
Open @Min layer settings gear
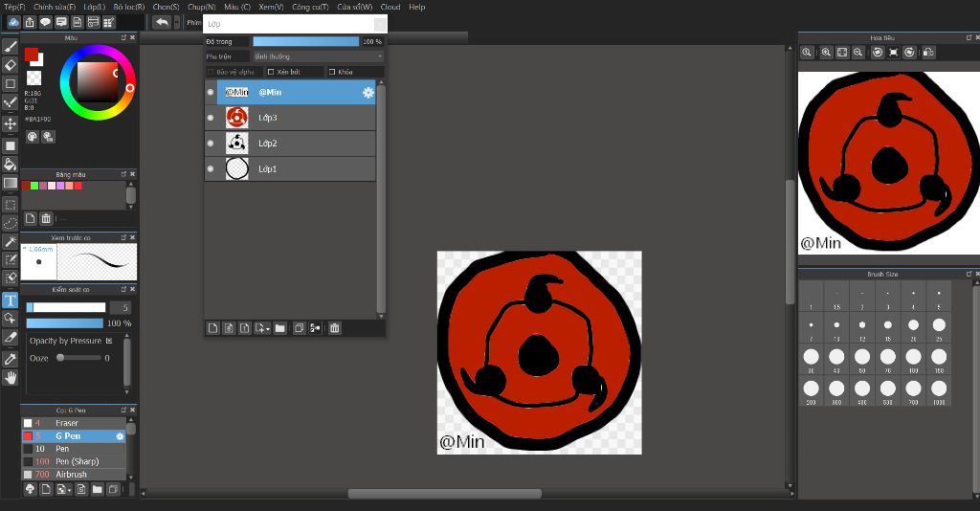click(368, 93)
